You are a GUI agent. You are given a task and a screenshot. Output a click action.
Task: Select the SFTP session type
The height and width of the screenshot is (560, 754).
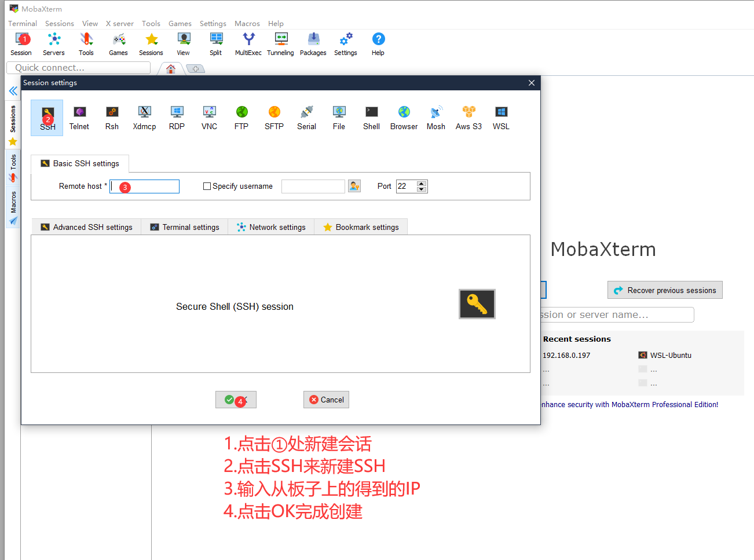(x=274, y=118)
